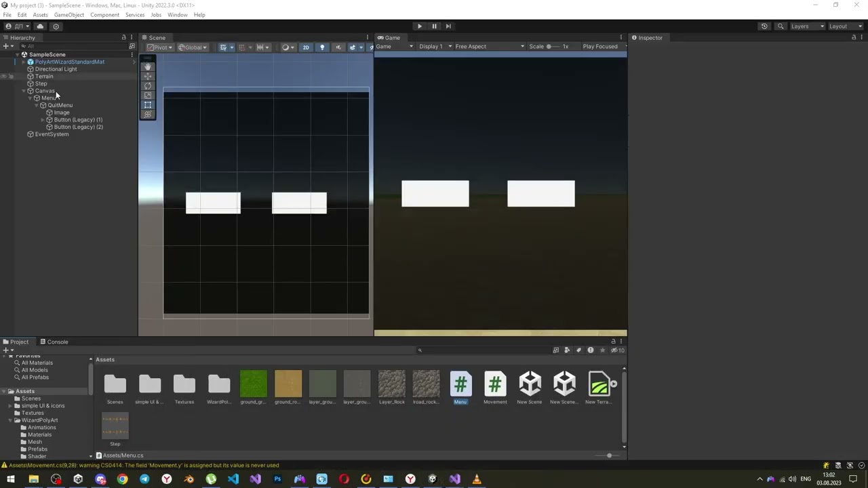Screen dimensions: 868x488
Task: Select the Rotate tool in Scene overlay
Action: click(148, 86)
